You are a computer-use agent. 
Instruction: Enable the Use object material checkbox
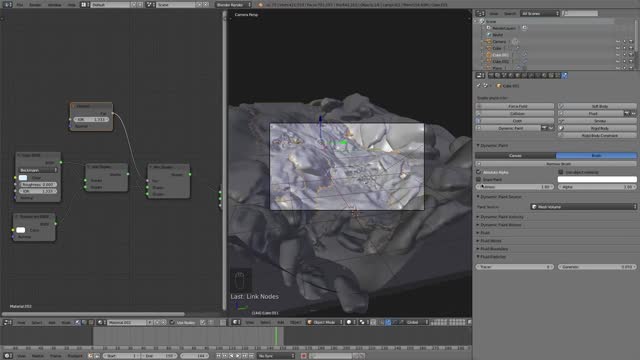coord(561,172)
